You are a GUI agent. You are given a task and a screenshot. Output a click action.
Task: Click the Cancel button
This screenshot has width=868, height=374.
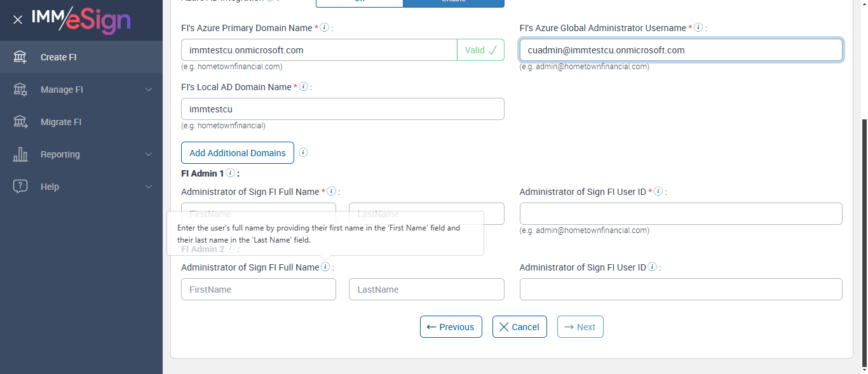click(520, 327)
